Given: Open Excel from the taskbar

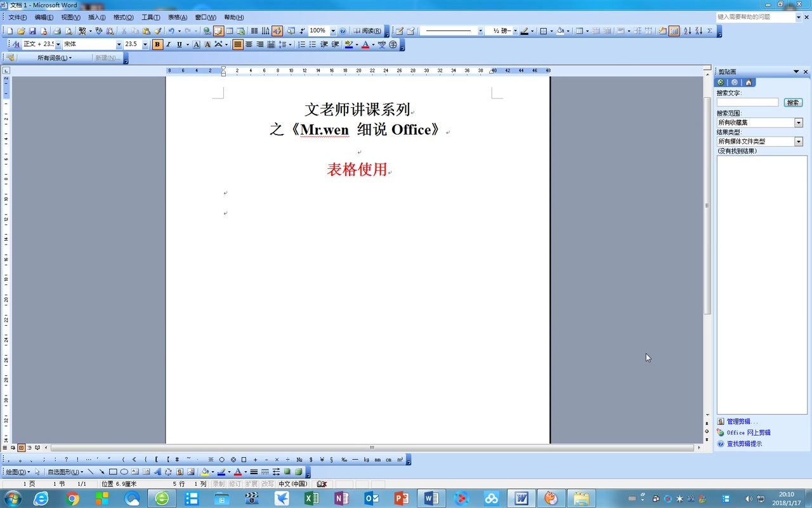Looking at the screenshot, I should [311, 498].
